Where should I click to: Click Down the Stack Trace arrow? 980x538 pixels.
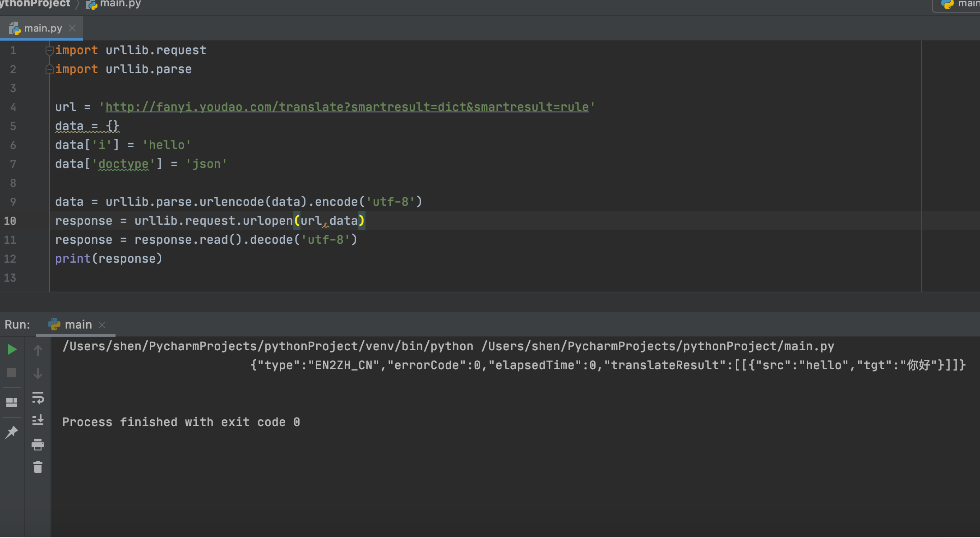[x=38, y=373]
